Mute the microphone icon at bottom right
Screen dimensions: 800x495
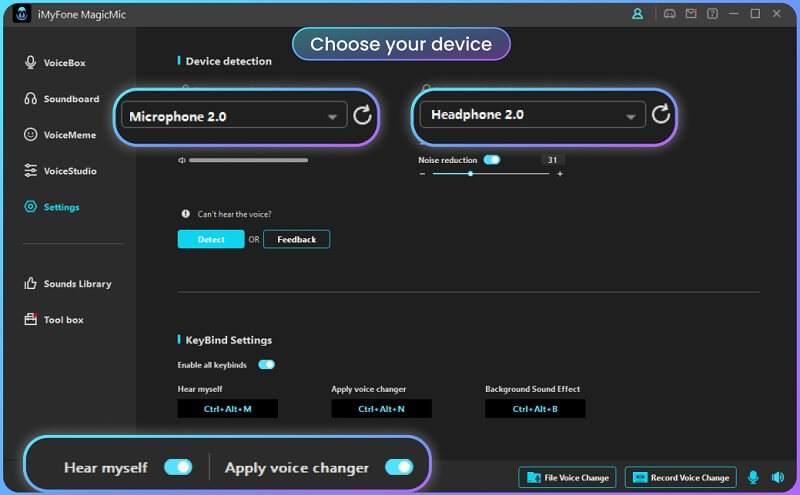753,477
